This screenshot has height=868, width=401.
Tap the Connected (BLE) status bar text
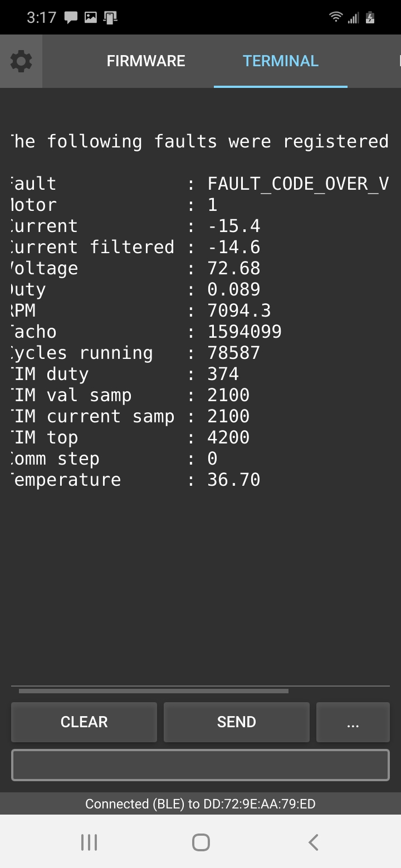tap(200, 804)
